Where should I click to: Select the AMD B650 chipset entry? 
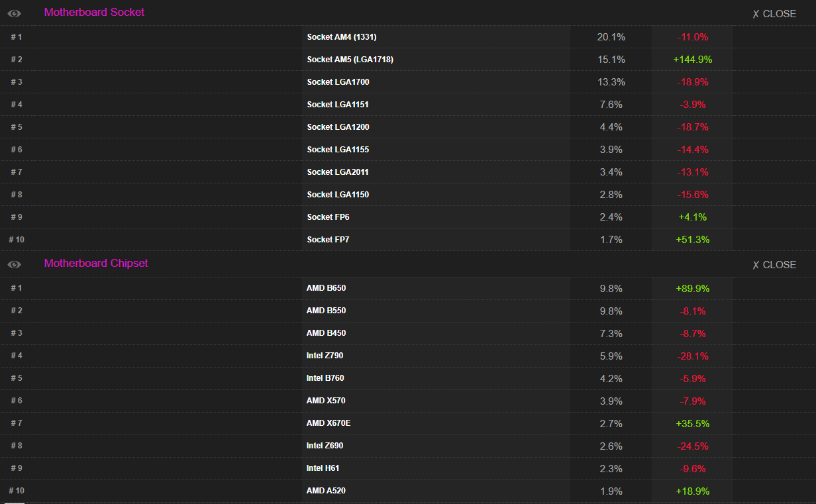point(325,288)
